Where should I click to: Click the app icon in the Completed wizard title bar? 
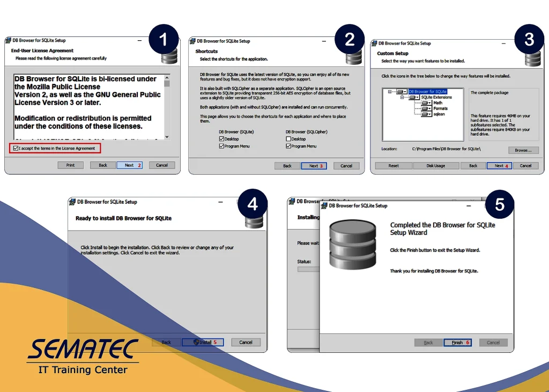pos(324,205)
